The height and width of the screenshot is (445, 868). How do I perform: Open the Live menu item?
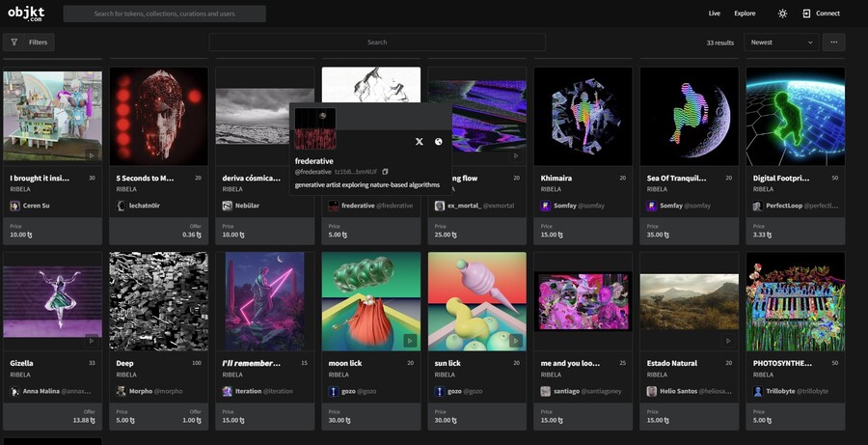(714, 14)
